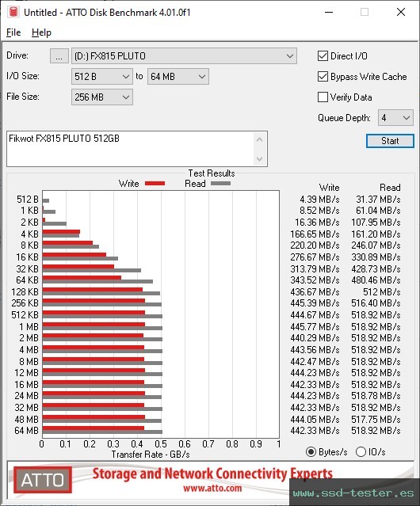Click the 31.37 MB/s read value
Image resolution: width=420 pixels, height=506 pixels.
tap(378, 200)
